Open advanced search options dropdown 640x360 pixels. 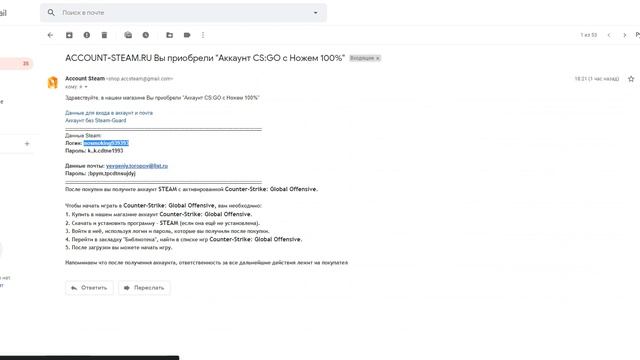[x=316, y=13]
